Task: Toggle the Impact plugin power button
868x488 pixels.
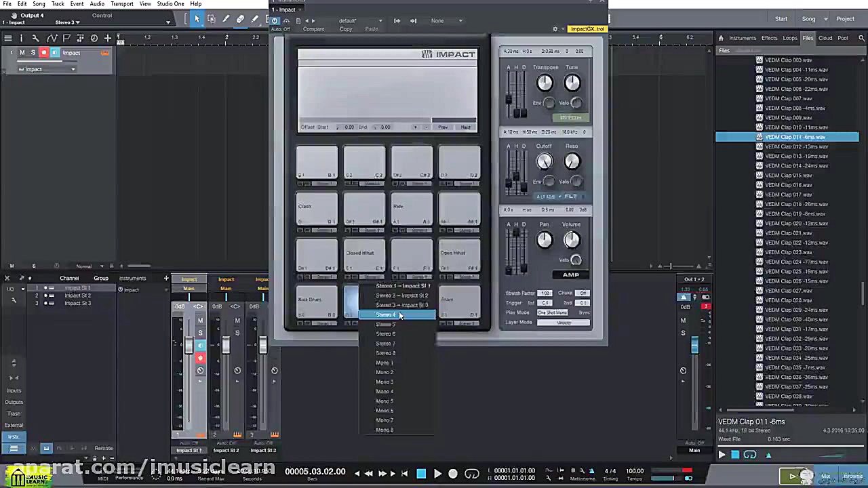Action: click(275, 21)
